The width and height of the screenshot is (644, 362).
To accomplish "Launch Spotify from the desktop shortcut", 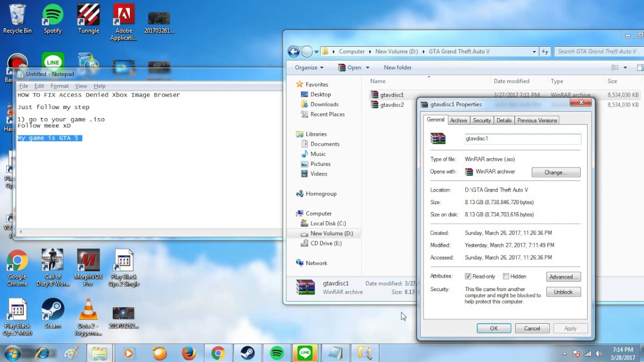I will point(53,19).
